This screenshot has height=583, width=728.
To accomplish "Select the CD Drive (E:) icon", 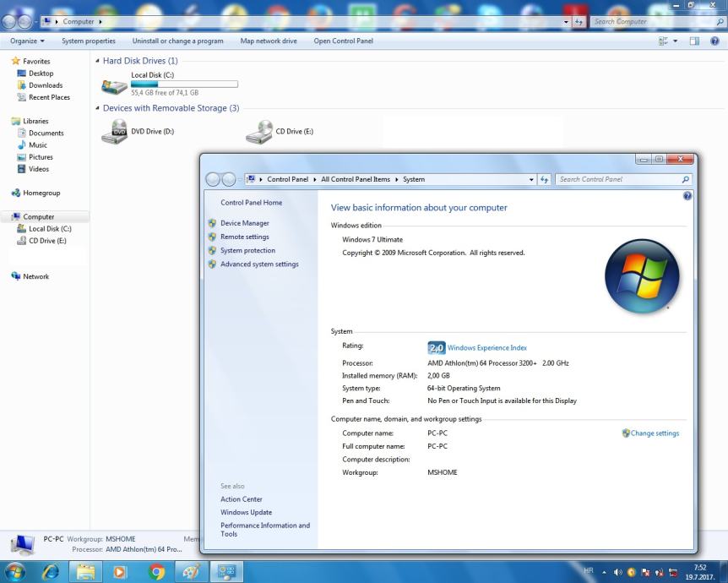I will pyautogui.click(x=258, y=132).
